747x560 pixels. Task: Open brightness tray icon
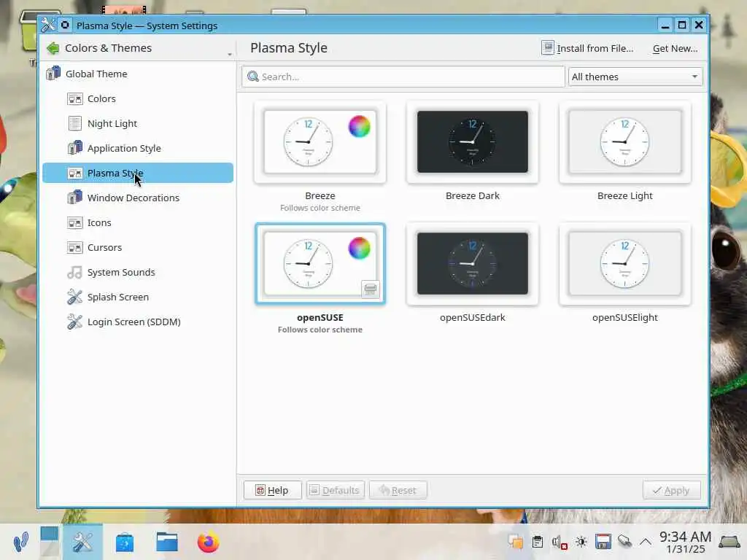pyautogui.click(x=581, y=542)
